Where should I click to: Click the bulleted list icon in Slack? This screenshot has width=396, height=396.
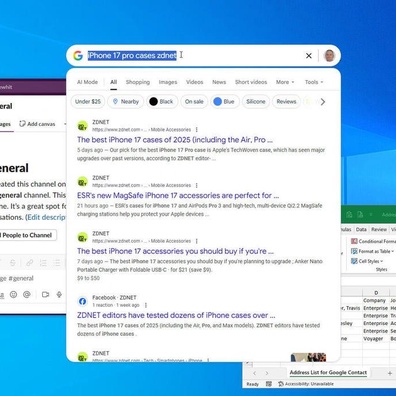click(x=57, y=263)
